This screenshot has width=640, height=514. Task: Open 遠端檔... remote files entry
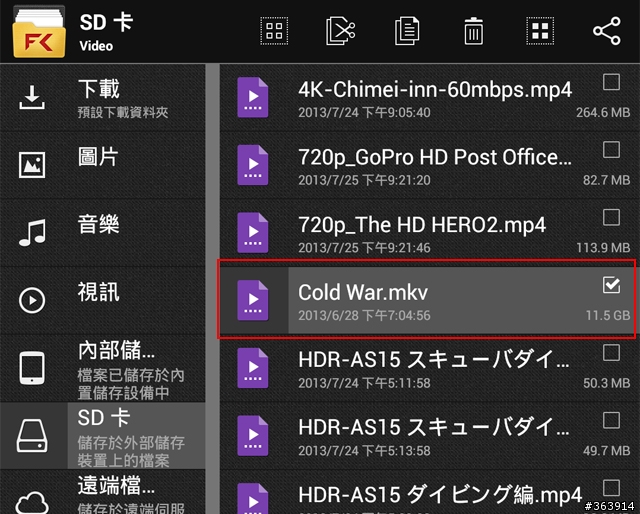tap(102, 492)
